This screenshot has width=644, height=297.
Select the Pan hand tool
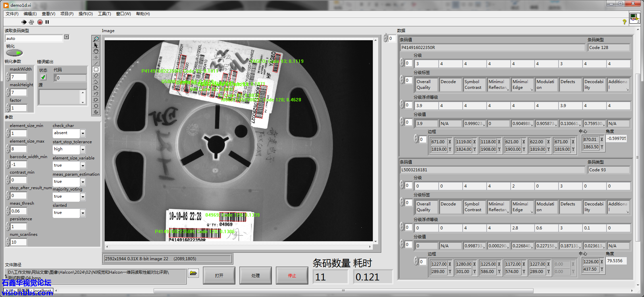tap(96, 51)
